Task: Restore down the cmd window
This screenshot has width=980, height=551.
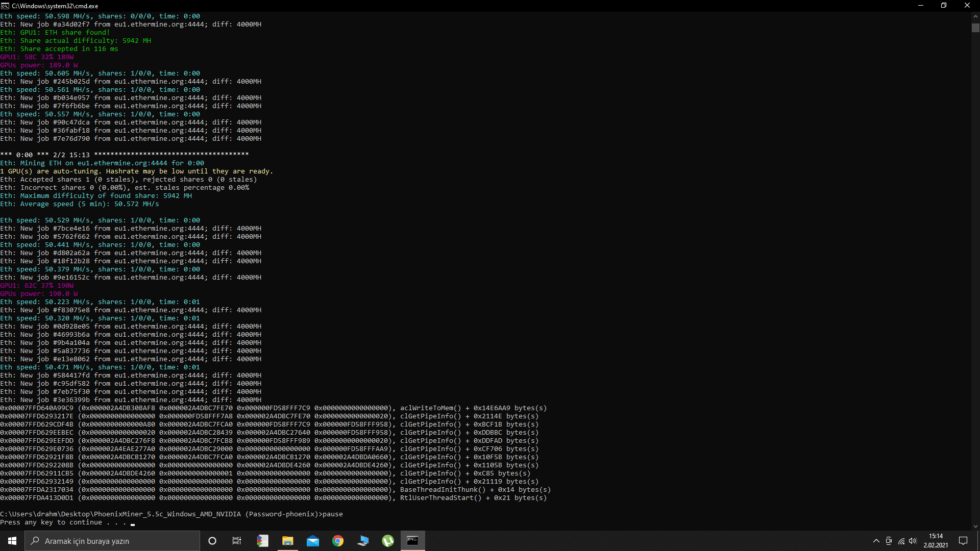Action: point(944,6)
